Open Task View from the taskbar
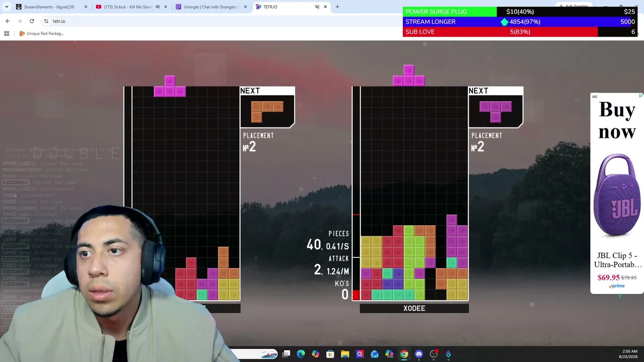Viewport: 644px width, 362px height. (x=286, y=354)
